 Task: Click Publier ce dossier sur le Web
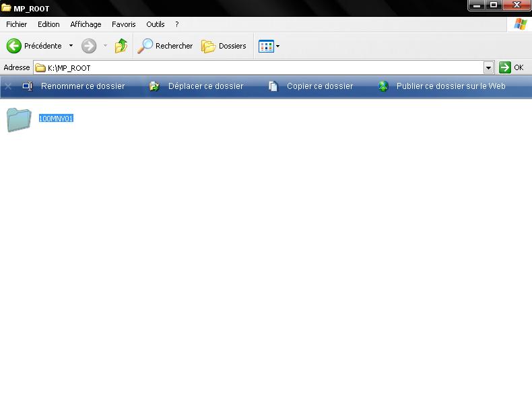[x=451, y=86]
